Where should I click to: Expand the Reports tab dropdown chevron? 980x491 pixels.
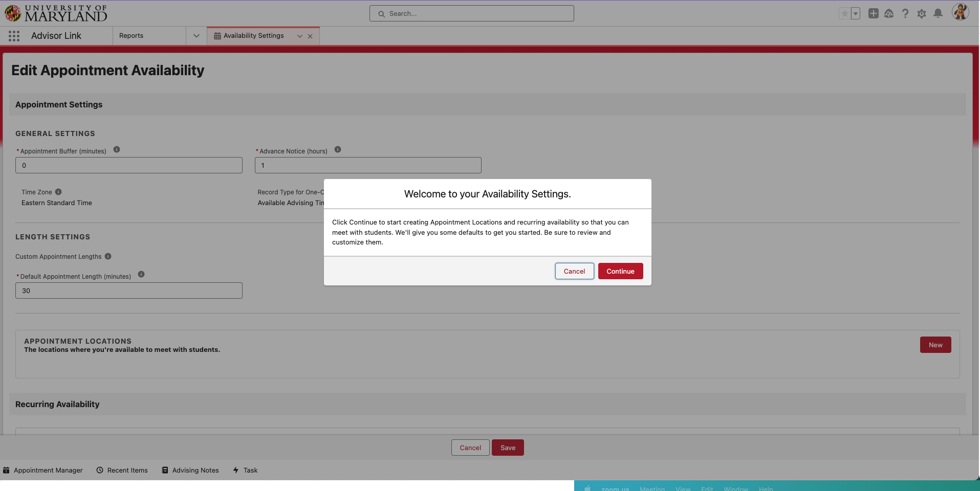(196, 35)
